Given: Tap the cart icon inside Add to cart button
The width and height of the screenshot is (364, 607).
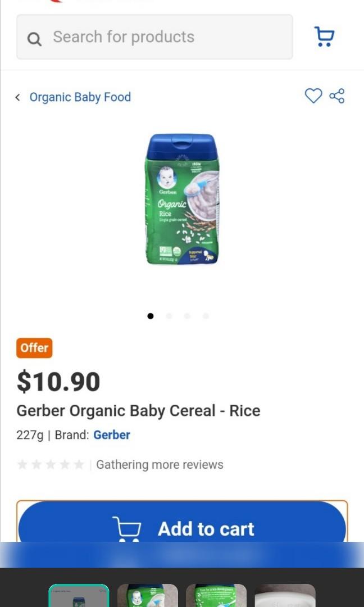Looking at the screenshot, I should 128,528.
